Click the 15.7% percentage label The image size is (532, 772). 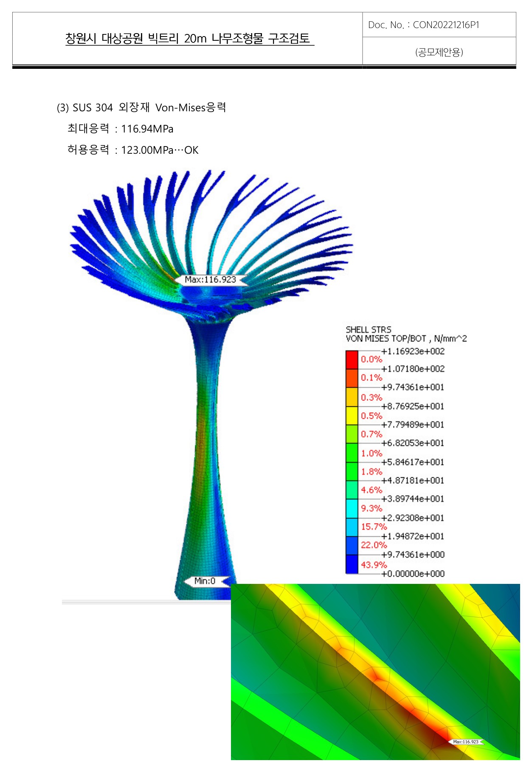point(374,527)
